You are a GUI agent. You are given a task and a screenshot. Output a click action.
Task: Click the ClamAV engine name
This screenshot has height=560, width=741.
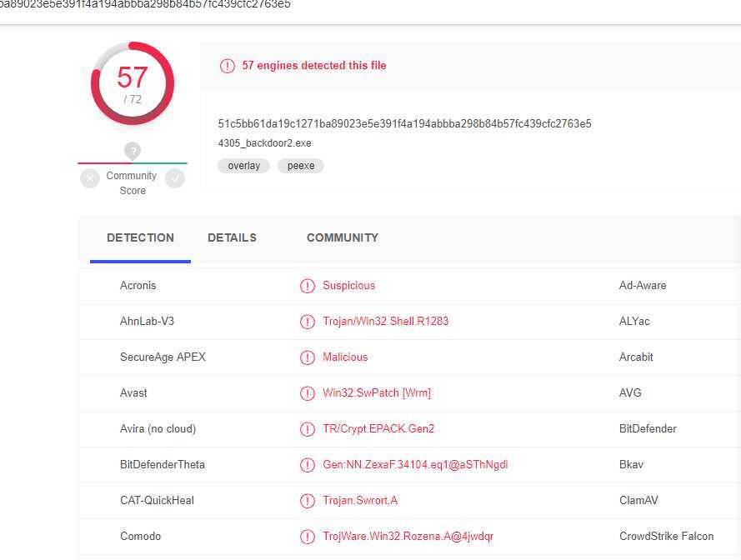[638, 500]
